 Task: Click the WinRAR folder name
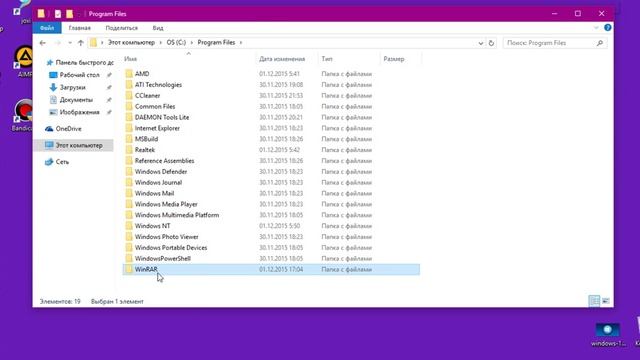pos(146,269)
